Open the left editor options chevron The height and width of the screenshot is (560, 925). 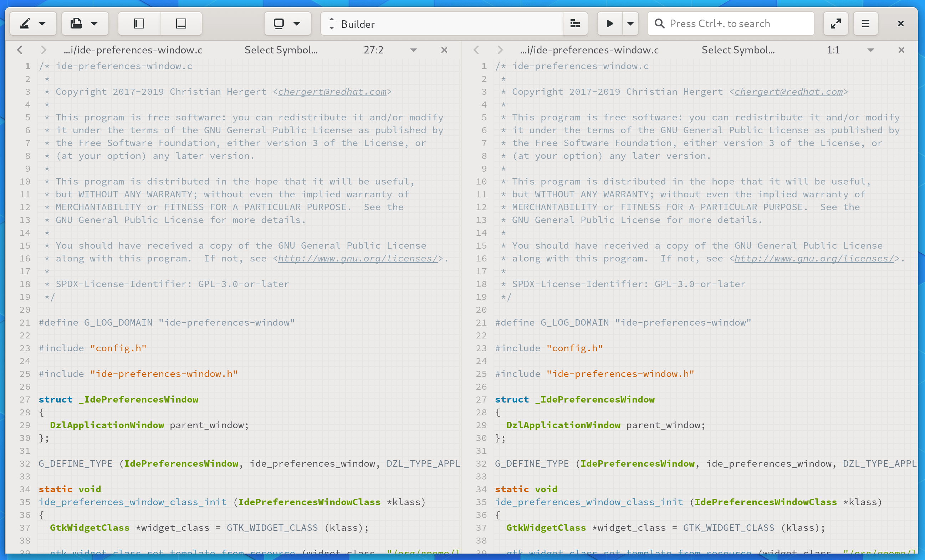(414, 50)
